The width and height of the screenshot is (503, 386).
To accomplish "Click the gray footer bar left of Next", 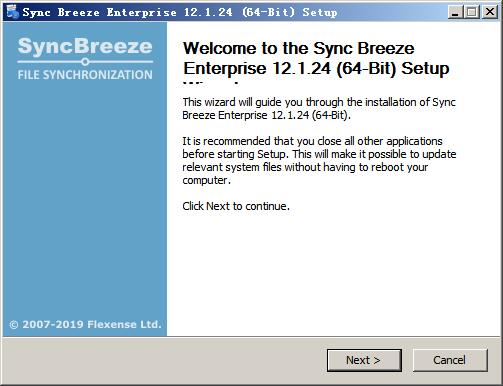I will coord(163,360).
